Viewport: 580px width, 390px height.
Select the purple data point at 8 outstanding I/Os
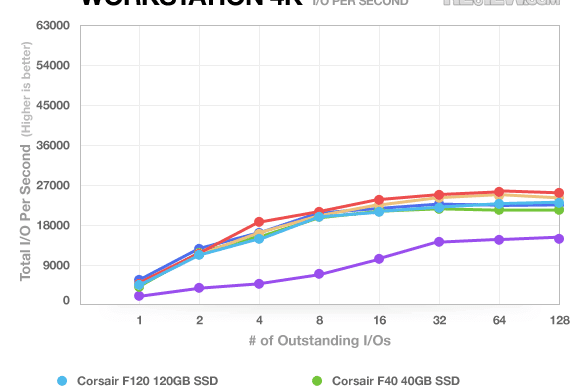(x=319, y=274)
